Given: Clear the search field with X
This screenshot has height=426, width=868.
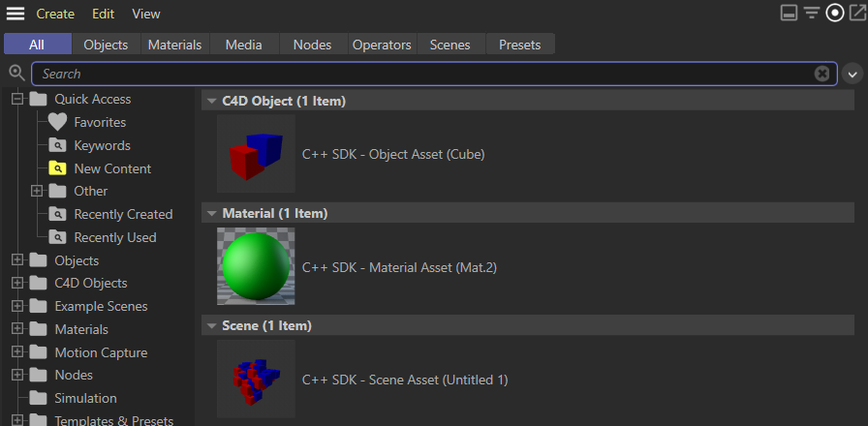Looking at the screenshot, I should coord(821,74).
